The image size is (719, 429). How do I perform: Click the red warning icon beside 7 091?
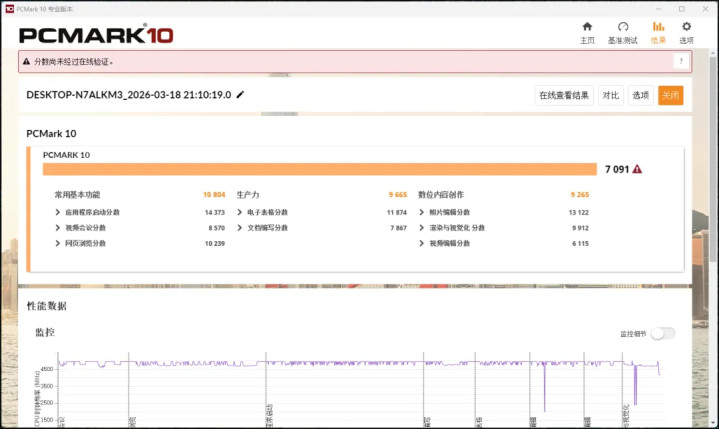coord(637,169)
